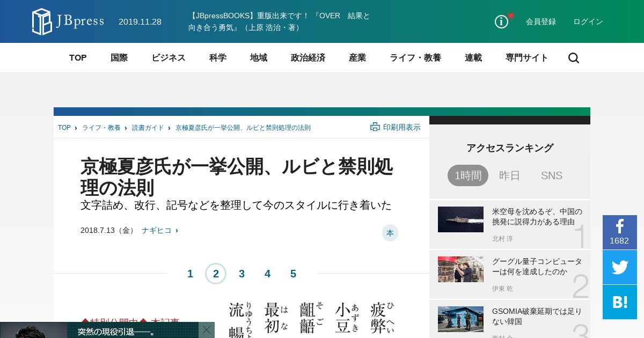The height and width of the screenshot is (338, 644).
Task: Select 1時間 ranking tab
Action: point(468,175)
